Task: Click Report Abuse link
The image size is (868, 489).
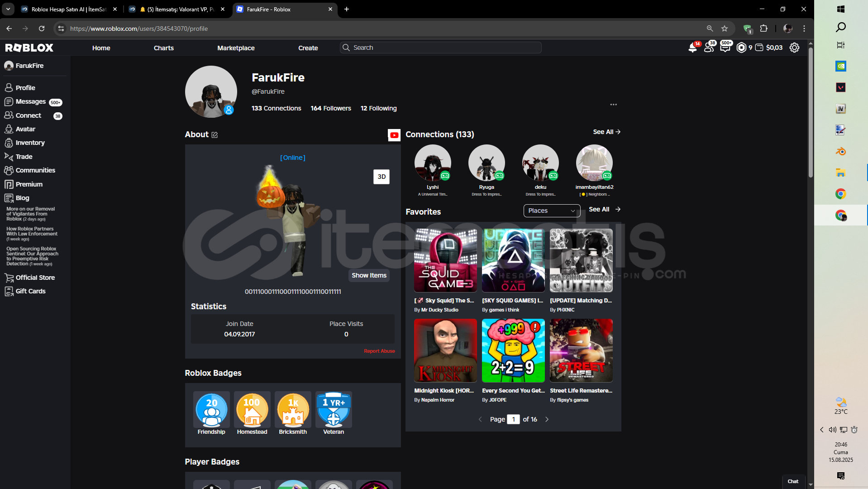Action: 379,351
